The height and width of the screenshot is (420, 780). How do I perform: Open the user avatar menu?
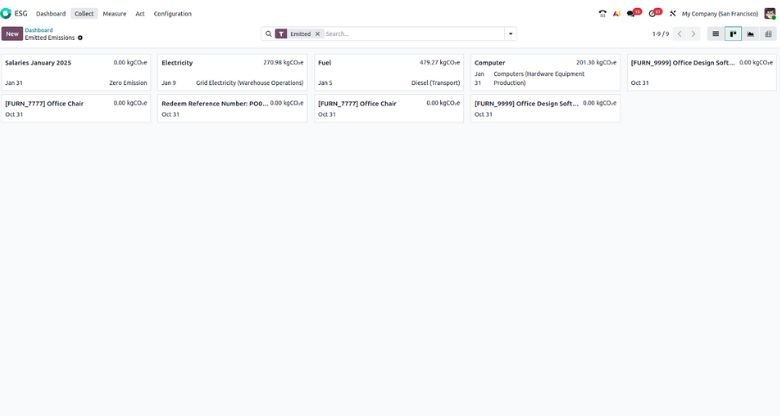(x=768, y=14)
